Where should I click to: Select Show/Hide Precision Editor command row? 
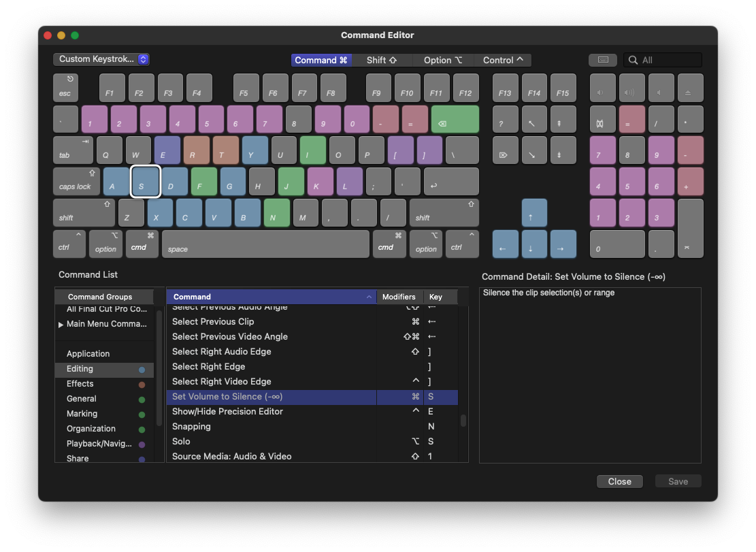[x=312, y=412]
